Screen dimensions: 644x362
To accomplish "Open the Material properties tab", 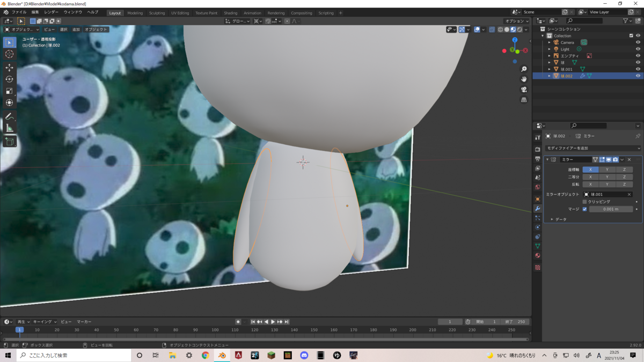I will click(x=537, y=256).
